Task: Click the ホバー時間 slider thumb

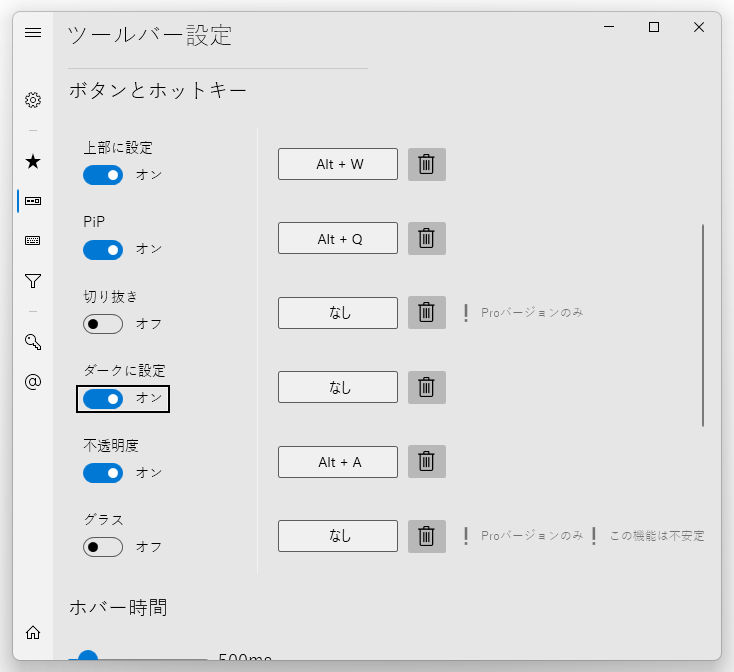Action: (88, 656)
